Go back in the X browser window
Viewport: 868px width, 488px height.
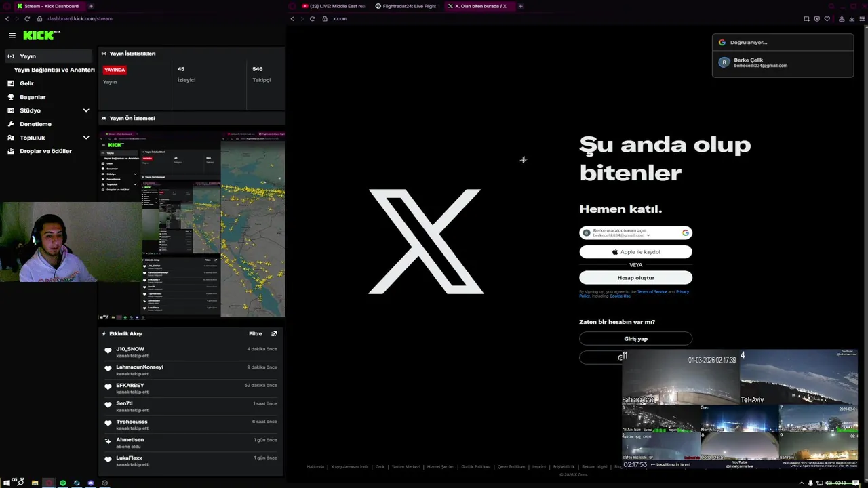(292, 18)
